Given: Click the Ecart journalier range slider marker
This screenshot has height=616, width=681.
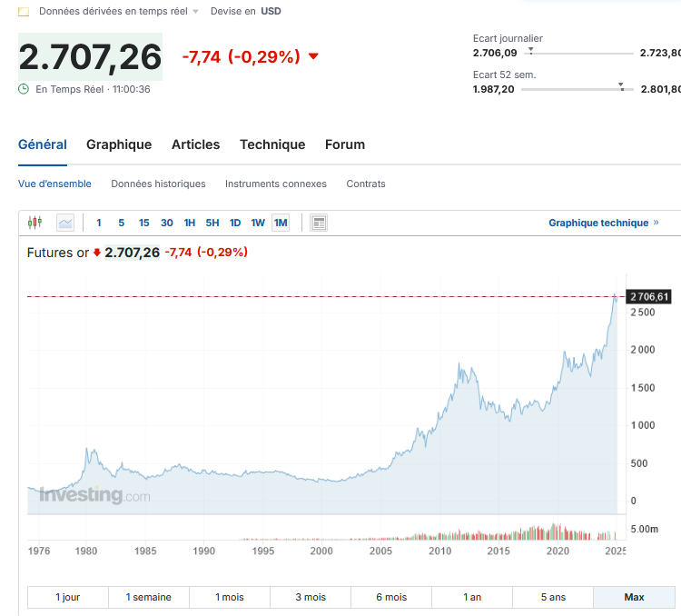Looking at the screenshot, I should (x=531, y=51).
